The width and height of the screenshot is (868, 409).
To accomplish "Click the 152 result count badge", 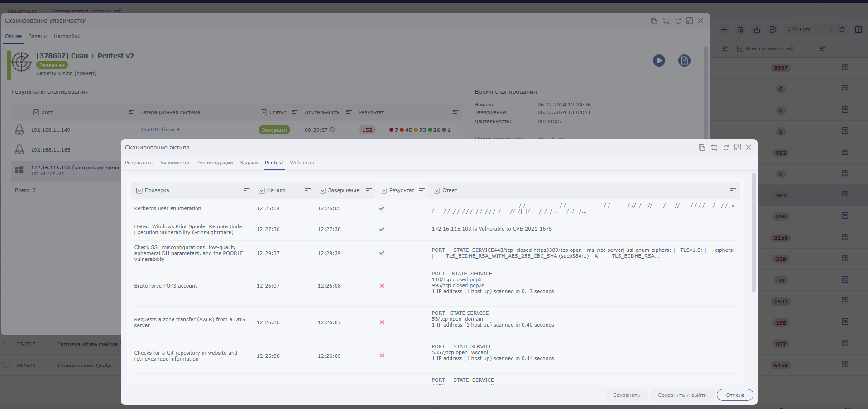I will (x=367, y=130).
